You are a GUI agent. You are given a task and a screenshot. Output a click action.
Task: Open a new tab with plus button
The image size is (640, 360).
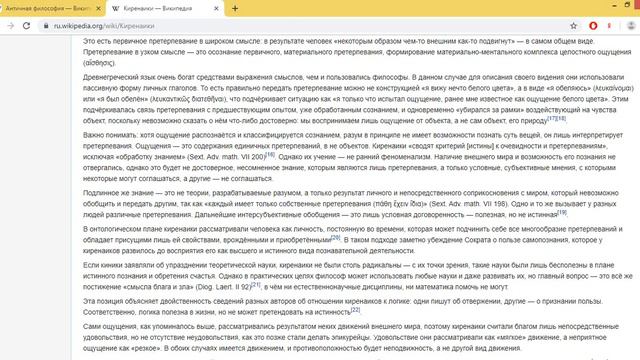[235, 8]
